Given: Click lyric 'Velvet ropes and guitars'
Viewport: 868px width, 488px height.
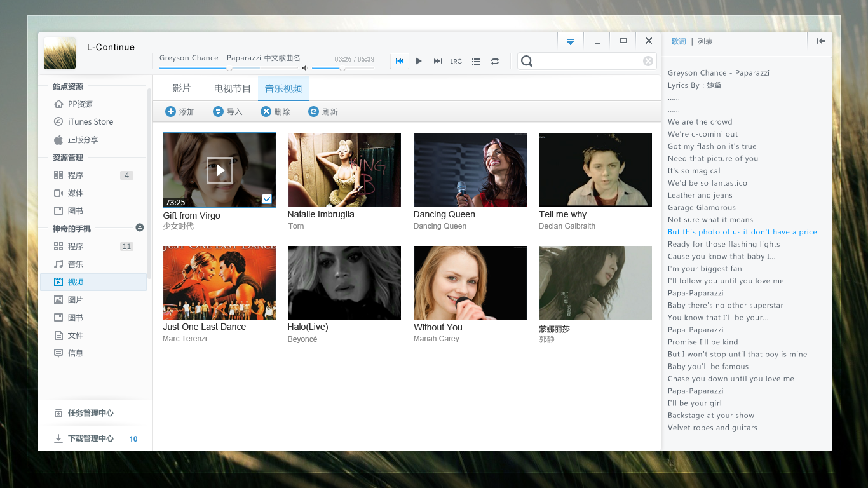Looking at the screenshot, I should pos(712,428).
